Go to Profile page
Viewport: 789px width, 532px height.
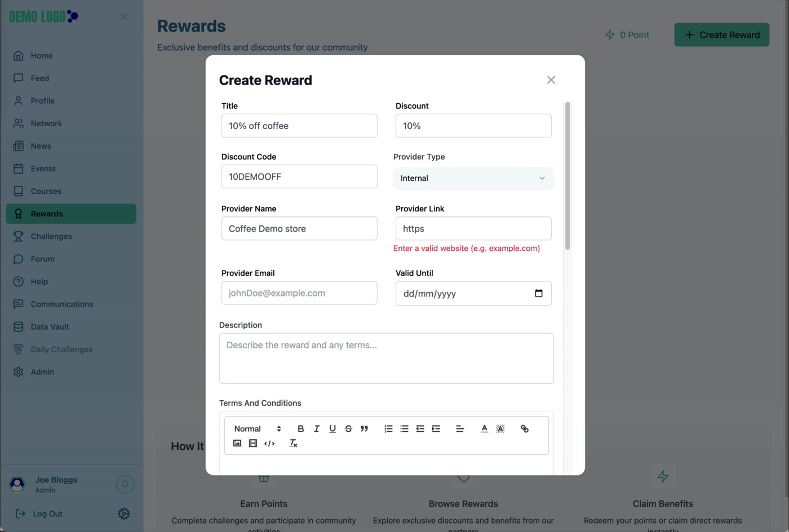pos(71,101)
